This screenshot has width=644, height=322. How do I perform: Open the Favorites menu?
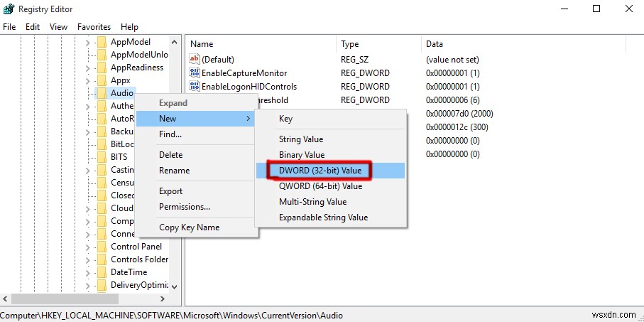click(94, 27)
